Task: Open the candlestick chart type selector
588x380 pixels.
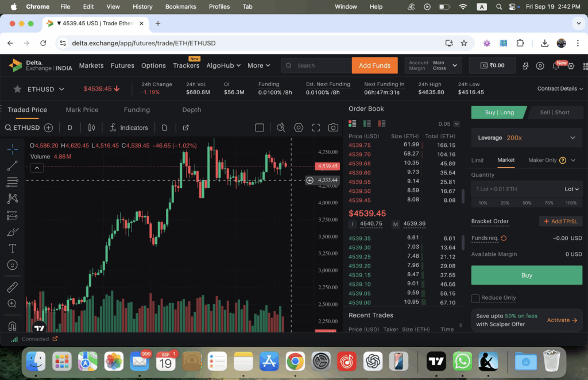Action: (x=91, y=128)
